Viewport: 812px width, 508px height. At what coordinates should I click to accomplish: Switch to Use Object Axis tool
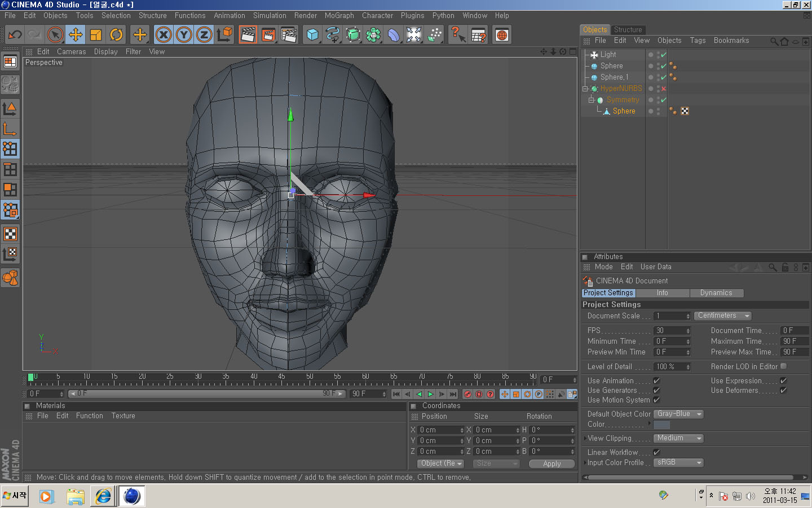(x=10, y=128)
